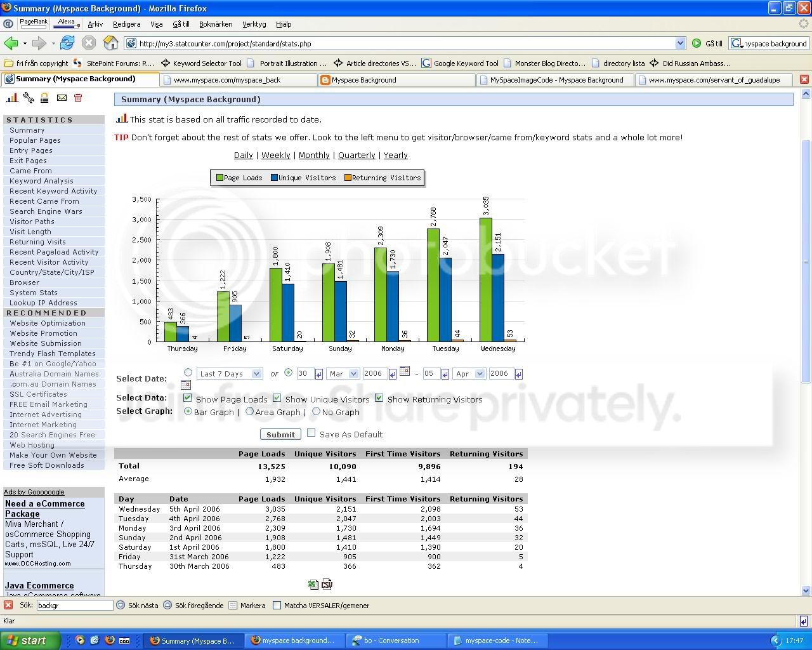Screen dimensions: 812x650
Task: Click the green Page Loads legend swatch
Action: pyautogui.click(x=219, y=178)
